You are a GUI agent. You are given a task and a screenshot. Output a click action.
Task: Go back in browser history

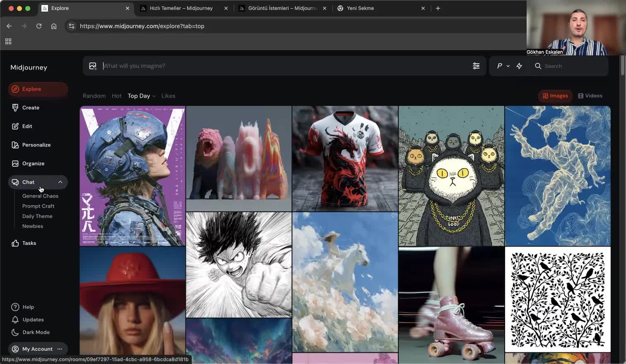9,26
